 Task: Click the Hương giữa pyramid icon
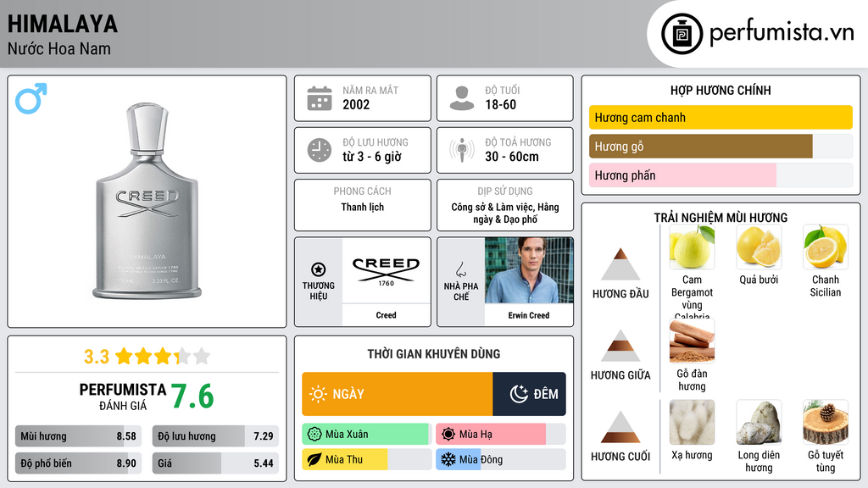[620, 346]
